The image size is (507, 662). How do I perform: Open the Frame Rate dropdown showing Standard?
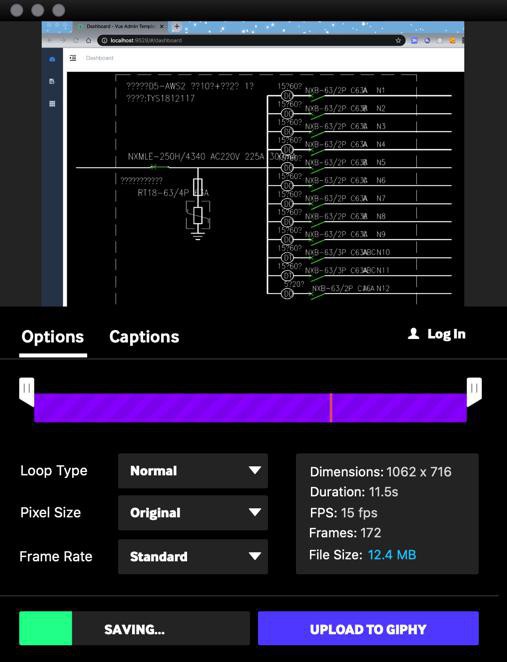coord(193,556)
